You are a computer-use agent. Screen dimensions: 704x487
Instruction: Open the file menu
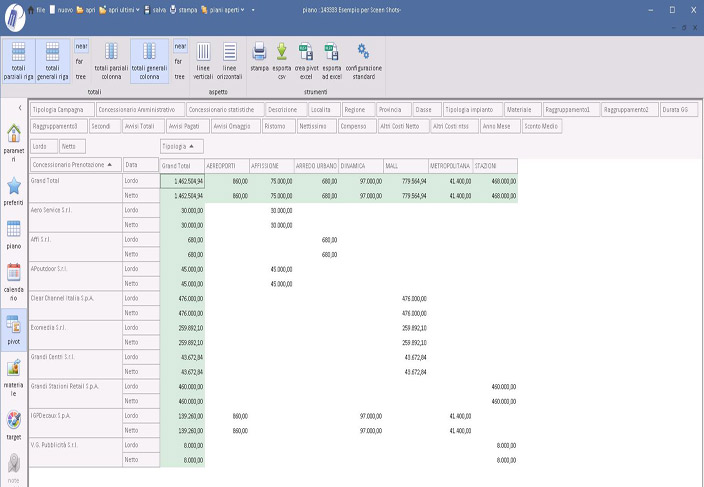click(42, 9)
